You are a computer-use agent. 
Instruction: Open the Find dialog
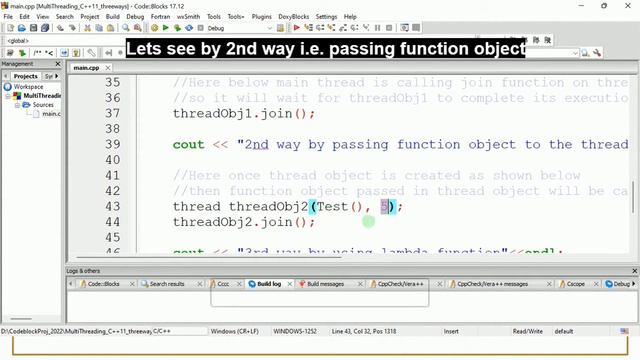(126, 28)
